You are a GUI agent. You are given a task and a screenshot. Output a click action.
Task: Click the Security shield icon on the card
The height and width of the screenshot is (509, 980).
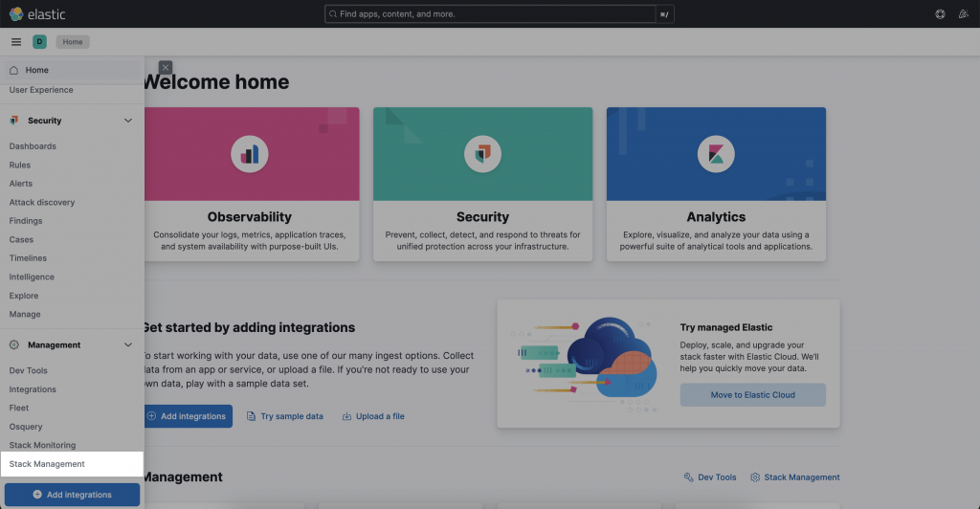(482, 154)
